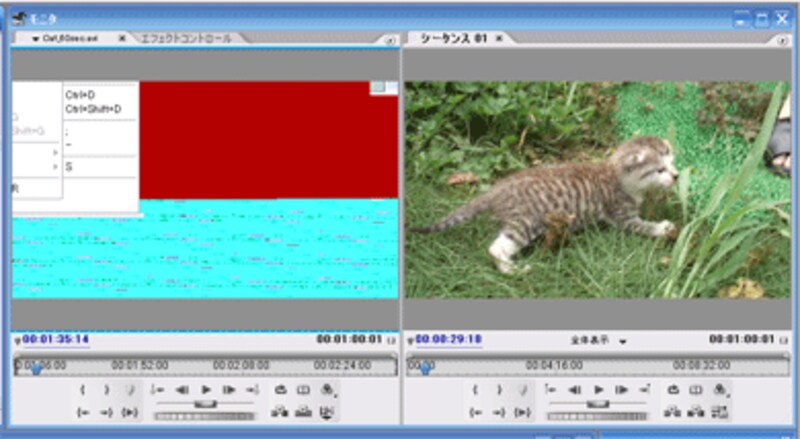The height and width of the screenshot is (439, 800).
Task: Open source clip dropdown on Cat clip tab
Action: point(36,39)
